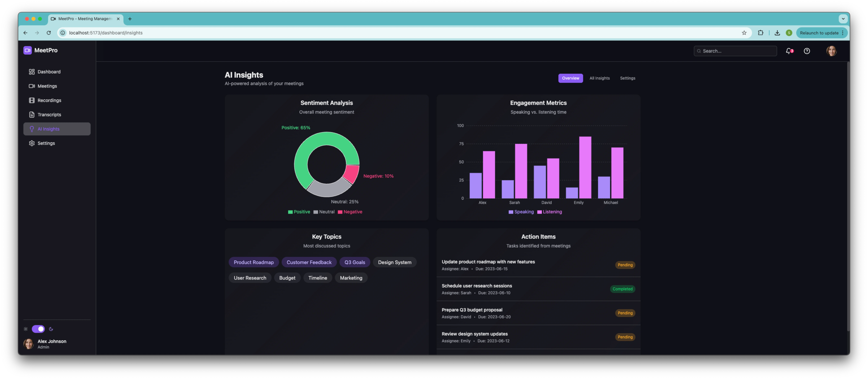Select the Recordings sidebar icon
The height and width of the screenshot is (379, 868).
click(x=32, y=100)
